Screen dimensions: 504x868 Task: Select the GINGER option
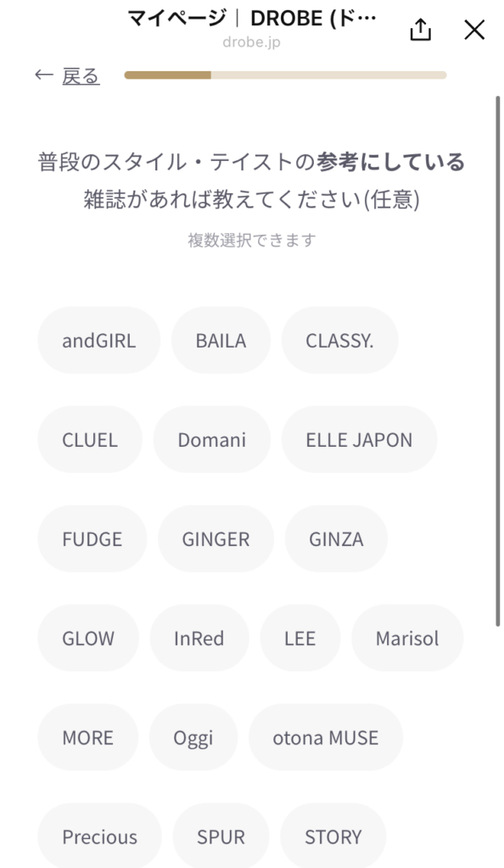[216, 538]
